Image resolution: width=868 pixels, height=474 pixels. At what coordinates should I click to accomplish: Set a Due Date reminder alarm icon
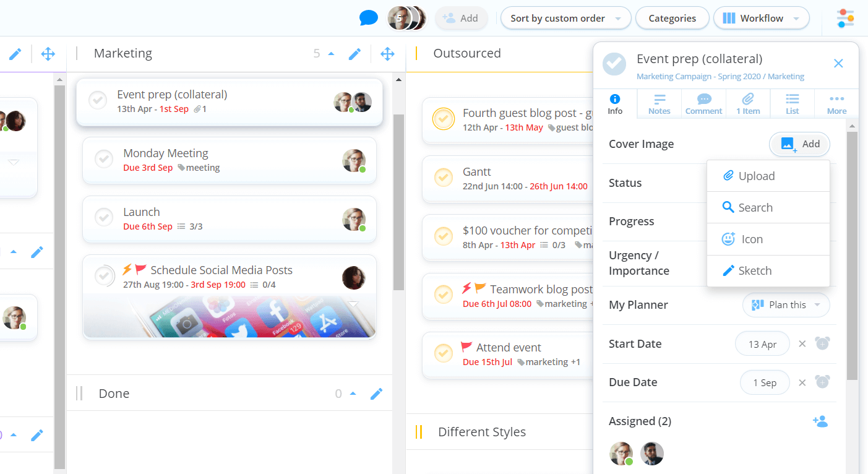tap(822, 382)
